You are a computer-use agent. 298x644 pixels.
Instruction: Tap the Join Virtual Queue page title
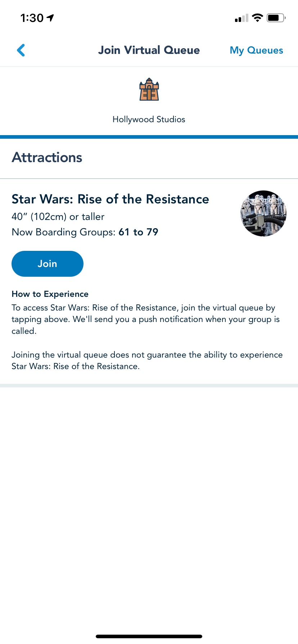[149, 50]
